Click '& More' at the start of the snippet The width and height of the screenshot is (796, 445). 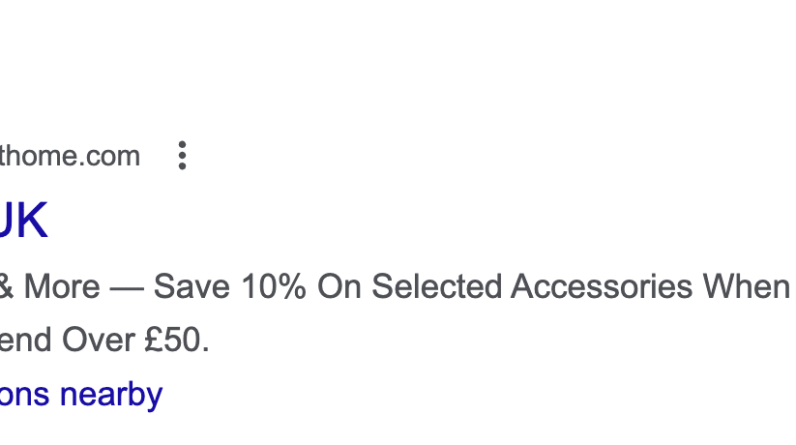(x=50, y=288)
